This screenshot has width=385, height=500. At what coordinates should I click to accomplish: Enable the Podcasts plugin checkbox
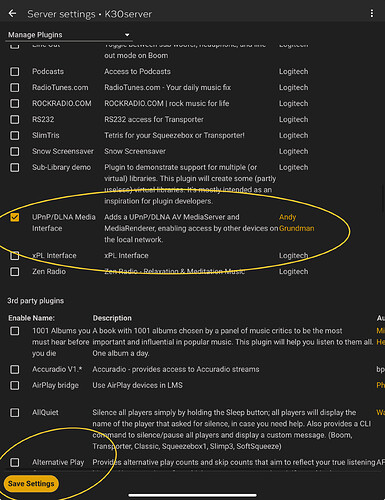click(x=15, y=71)
